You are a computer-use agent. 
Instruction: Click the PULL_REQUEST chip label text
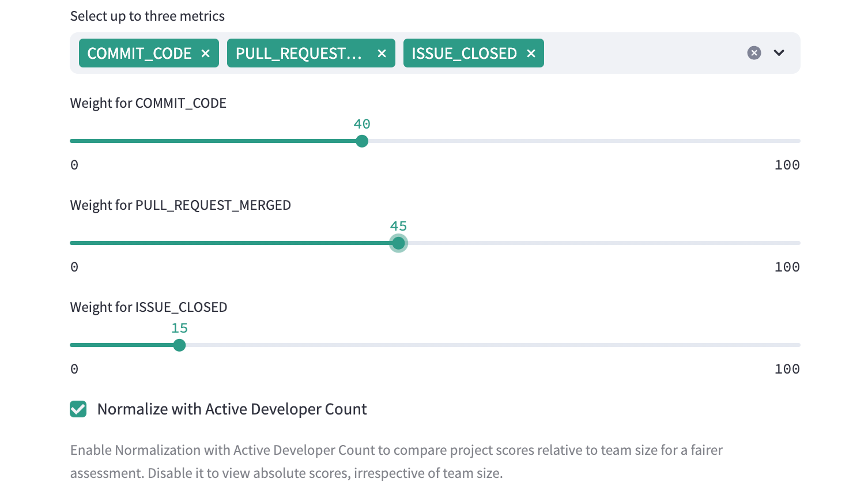tap(299, 54)
